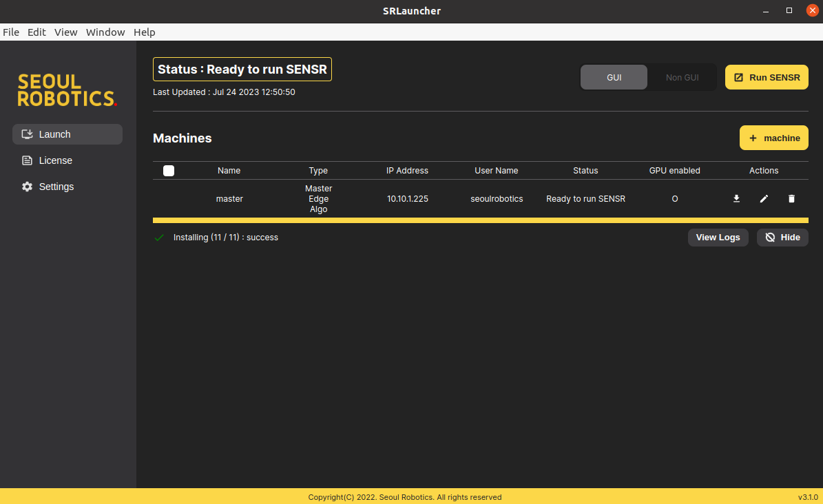
Task: Click green checkmark next to Installing success
Action: [159, 238]
